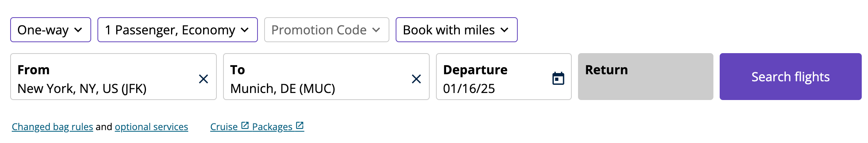Expand the Book with miles menu
The width and height of the screenshot is (868, 143).
click(456, 30)
